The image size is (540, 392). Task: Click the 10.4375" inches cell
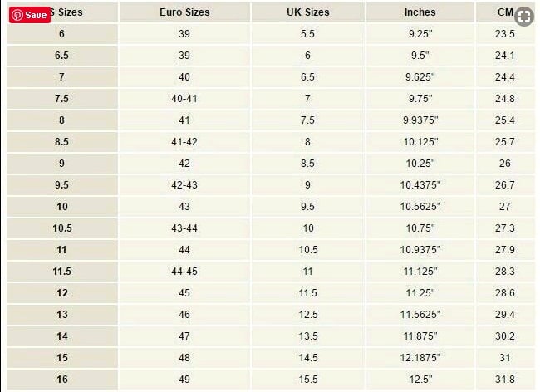click(420, 184)
